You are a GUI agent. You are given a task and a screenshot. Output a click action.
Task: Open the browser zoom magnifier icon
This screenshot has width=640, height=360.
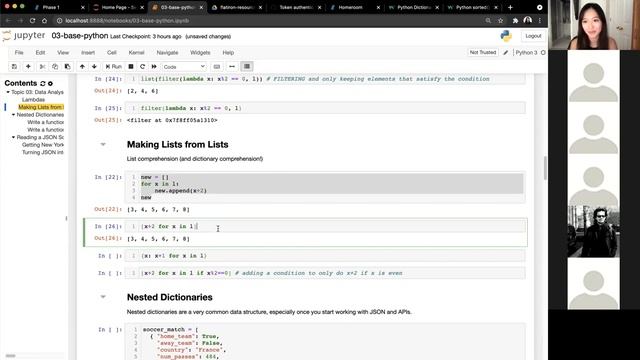(488, 20)
